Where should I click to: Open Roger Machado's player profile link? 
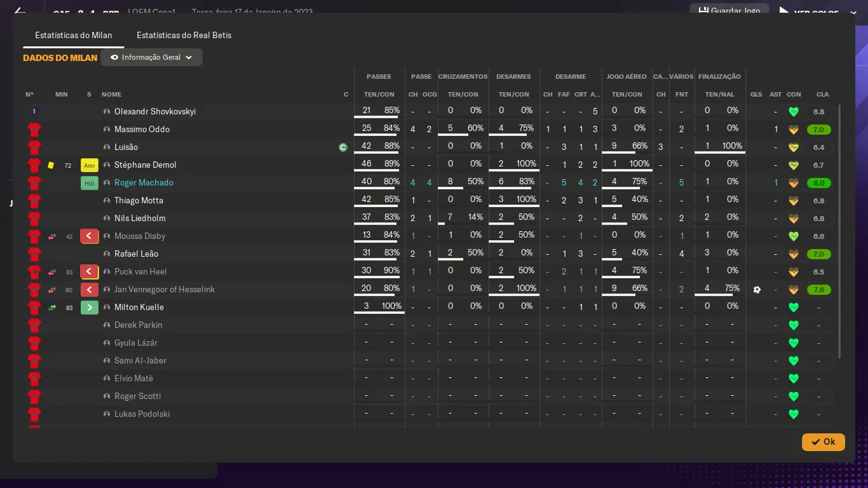144,183
